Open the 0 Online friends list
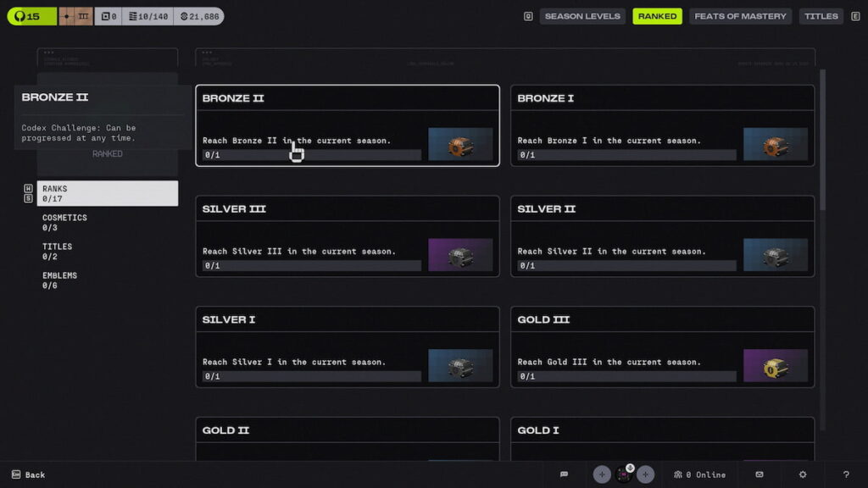868x488 pixels. point(699,474)
